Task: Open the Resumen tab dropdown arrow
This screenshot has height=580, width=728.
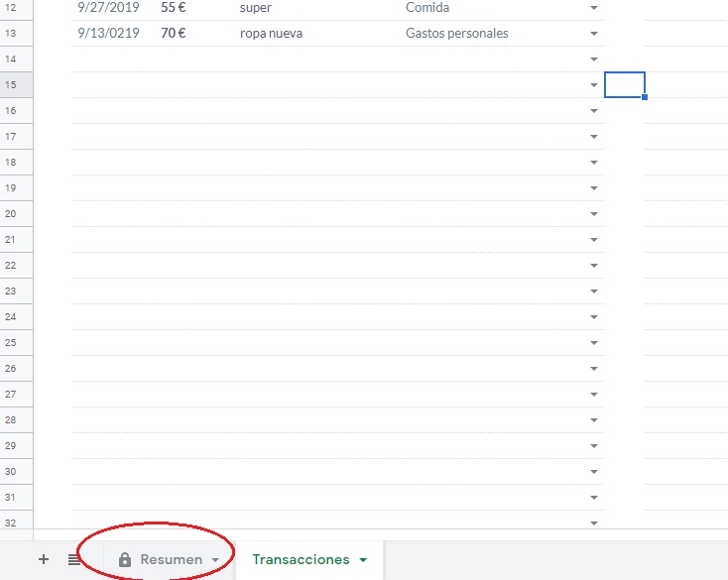Action: click(215, 560)
